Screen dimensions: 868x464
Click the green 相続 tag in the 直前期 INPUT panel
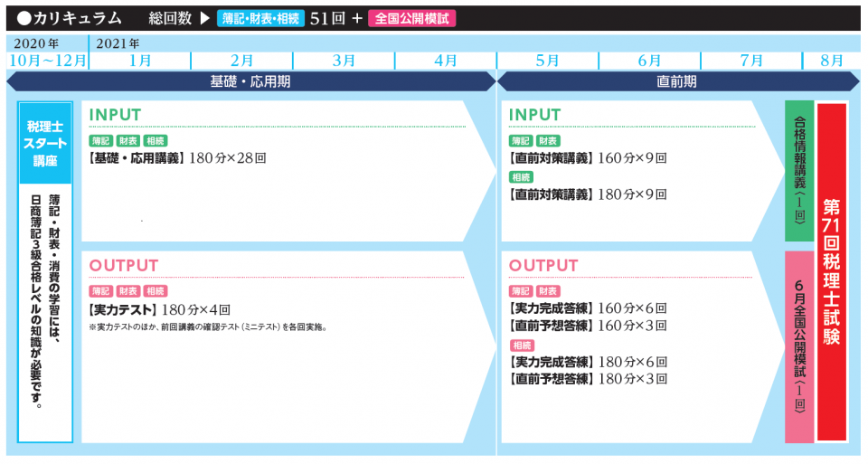click(521, 177)
